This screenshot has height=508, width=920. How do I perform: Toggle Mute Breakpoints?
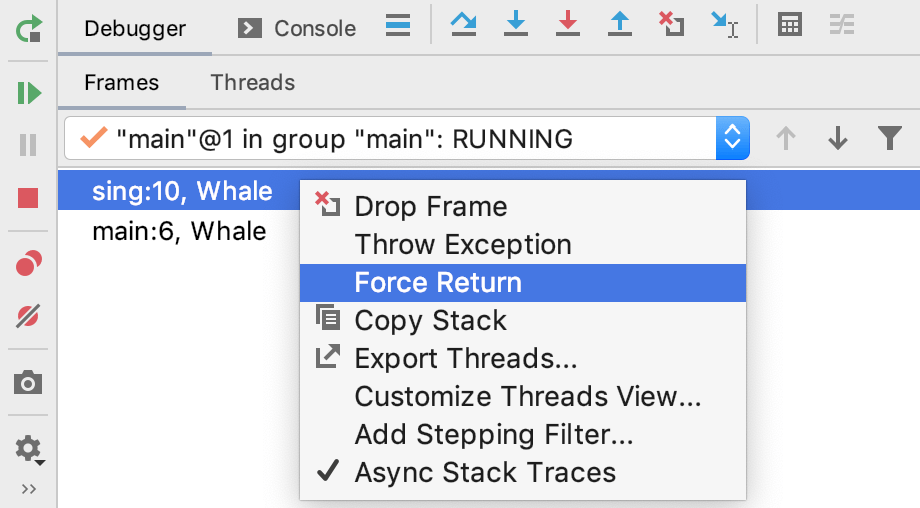[x=28, y=316]
